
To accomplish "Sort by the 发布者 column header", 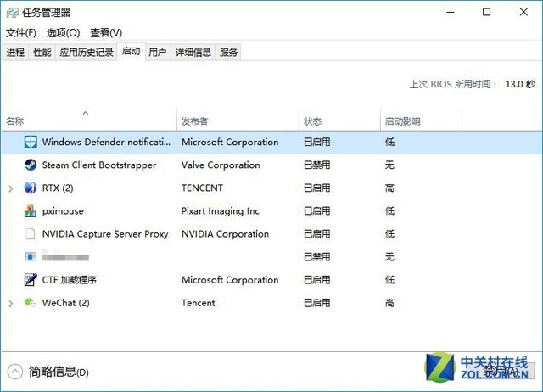I will pos(238,120).
